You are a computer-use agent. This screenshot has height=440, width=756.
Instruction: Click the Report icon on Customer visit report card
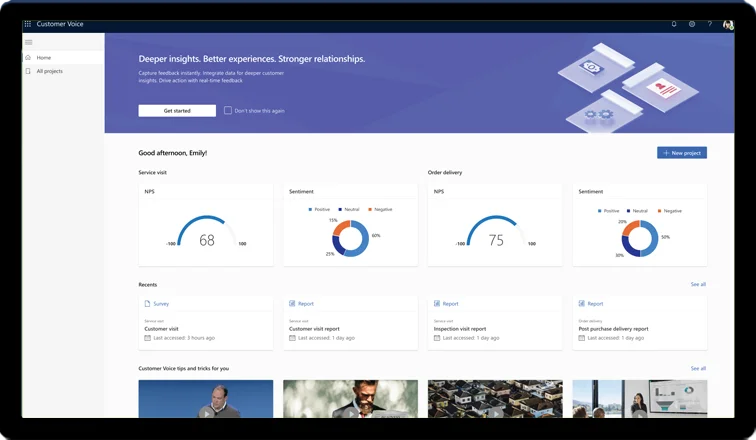tap(292, 303)
